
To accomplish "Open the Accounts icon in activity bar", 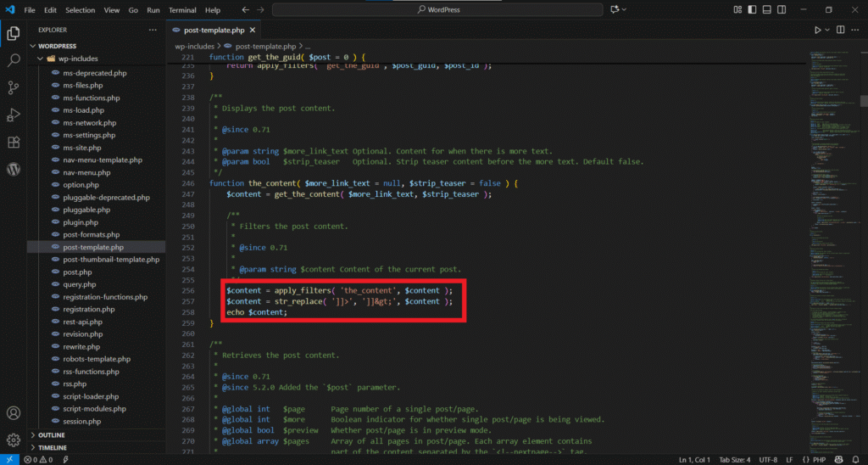I will pyautogui.click(x=14, y=413).
